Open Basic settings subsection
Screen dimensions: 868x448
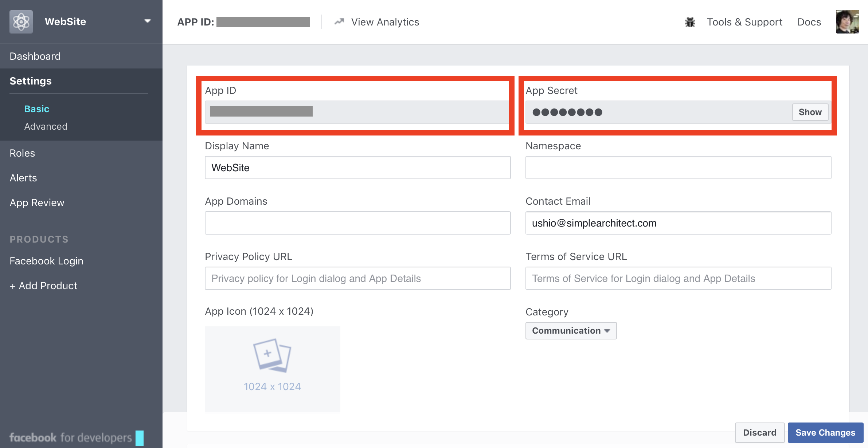37,109
